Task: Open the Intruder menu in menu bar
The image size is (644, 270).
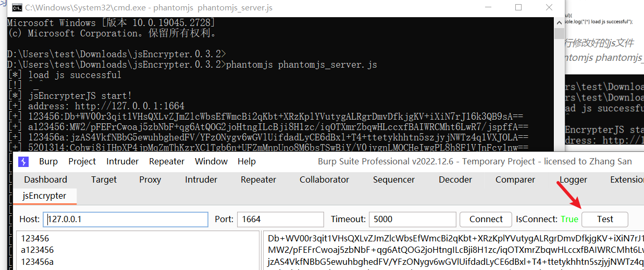Action: point(122,161)
